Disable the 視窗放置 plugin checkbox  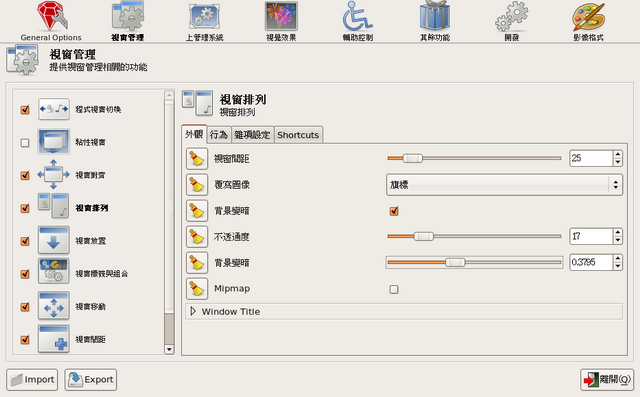coord(25,241)
